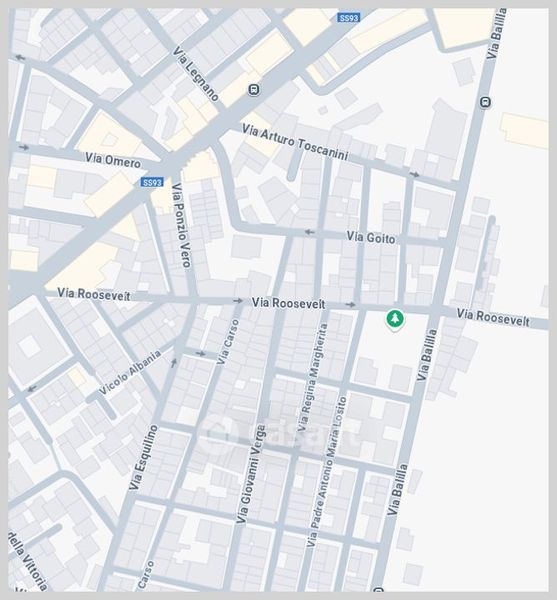Viewport: 557px width, 600px height.
Task: Select the Via Ponzio Vero label
Action: coord(181,225)
